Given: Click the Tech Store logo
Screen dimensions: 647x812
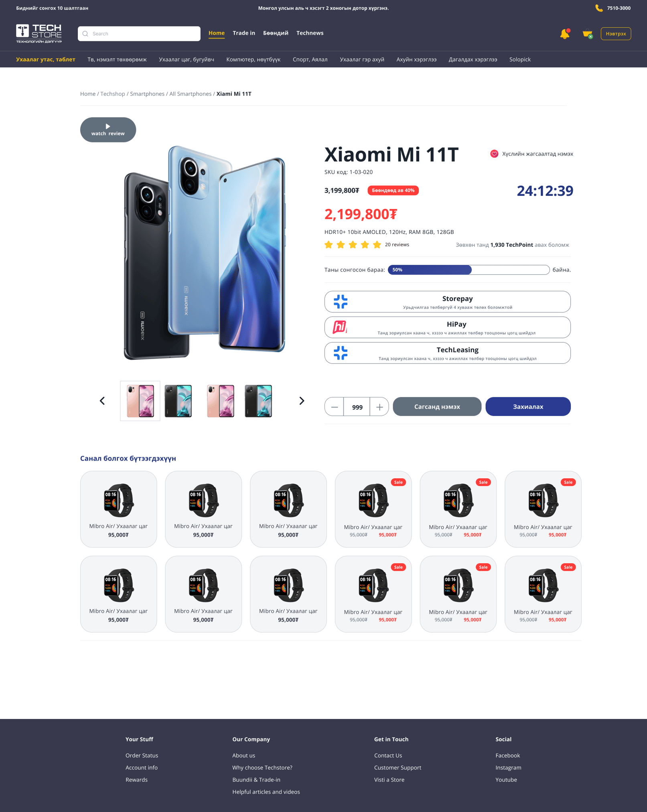Looking at the screenshot, I should tap(39, 33).
